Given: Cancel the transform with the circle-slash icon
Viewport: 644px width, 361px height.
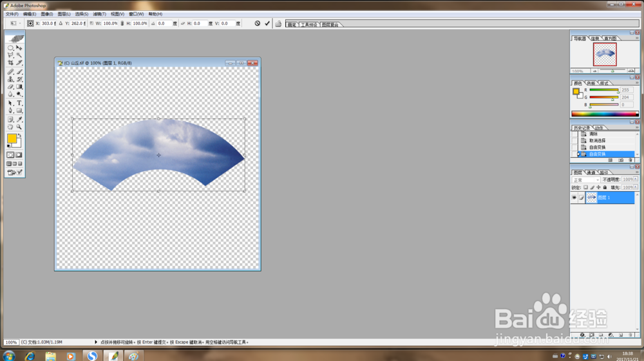Looking at the screenshot, I should [x=257, y=23].
